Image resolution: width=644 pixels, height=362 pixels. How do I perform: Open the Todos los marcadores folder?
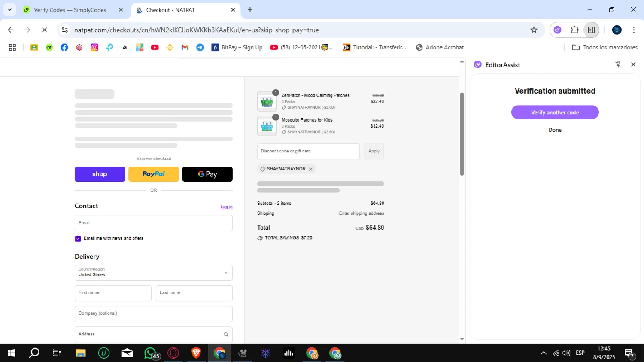pos(605,47)
